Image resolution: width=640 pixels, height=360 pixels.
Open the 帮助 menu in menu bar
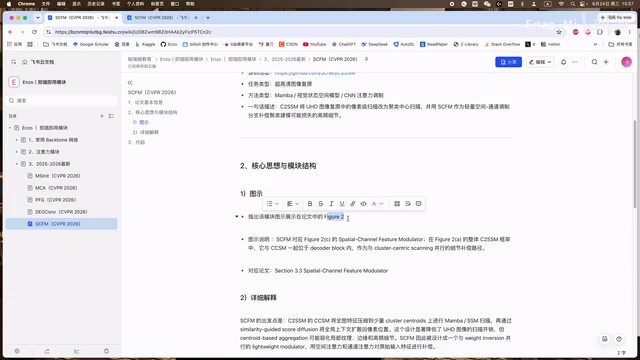[x=190, y=4]
